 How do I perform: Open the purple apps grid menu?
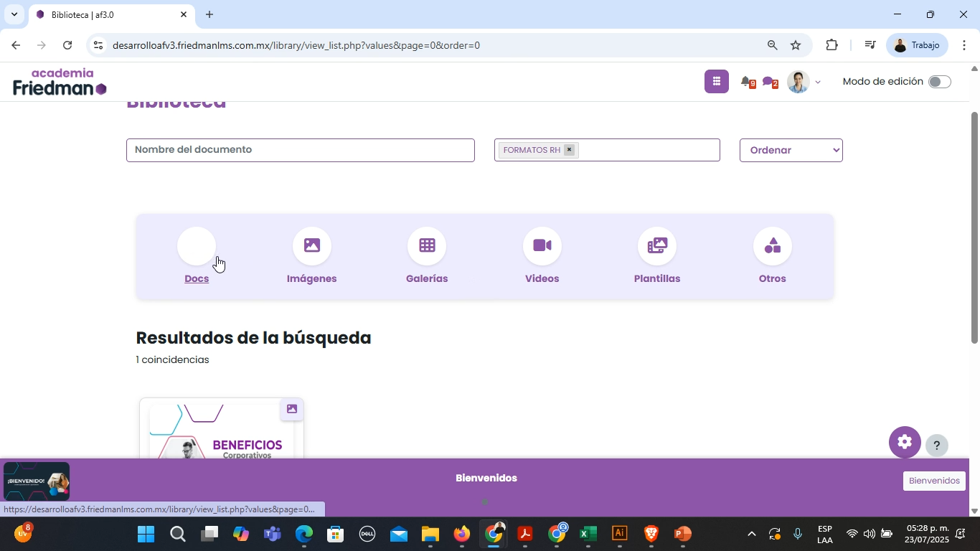[x=717, y=82]
